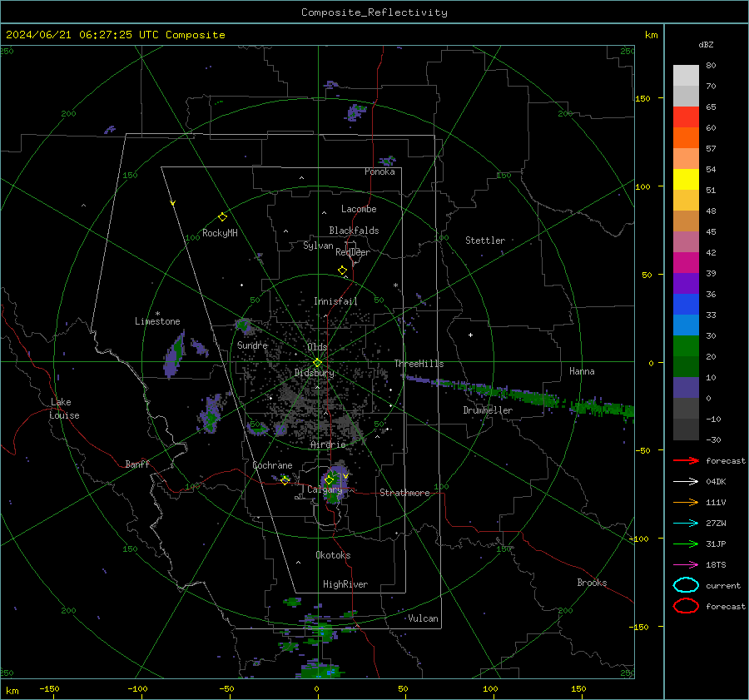Select the light gray 70-80 dBZ swatch
This screenshot has width=749, height=700.
pos(686,76)
